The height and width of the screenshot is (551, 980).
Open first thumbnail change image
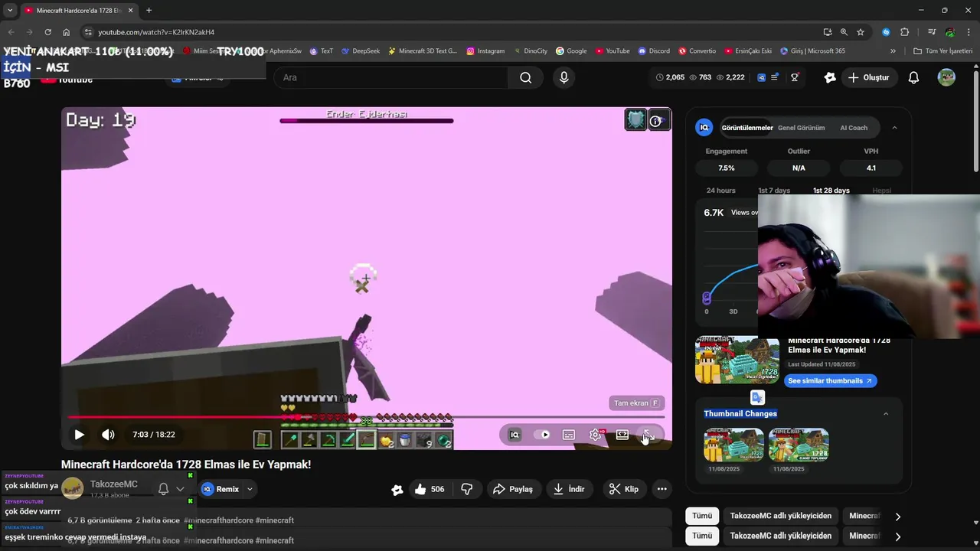(x=733, y=445)
